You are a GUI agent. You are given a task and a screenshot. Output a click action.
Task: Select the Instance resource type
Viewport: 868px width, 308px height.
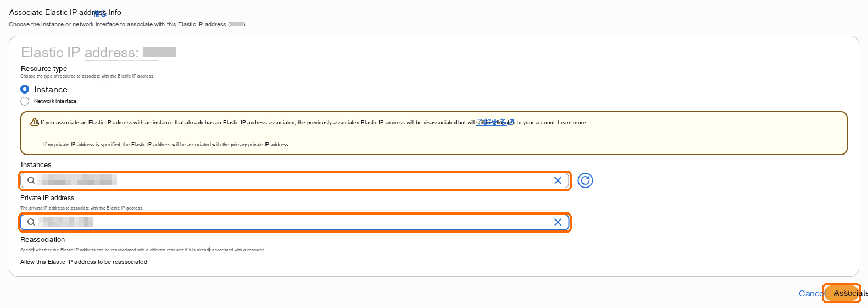pyautogui.click(x=25, y=89)
